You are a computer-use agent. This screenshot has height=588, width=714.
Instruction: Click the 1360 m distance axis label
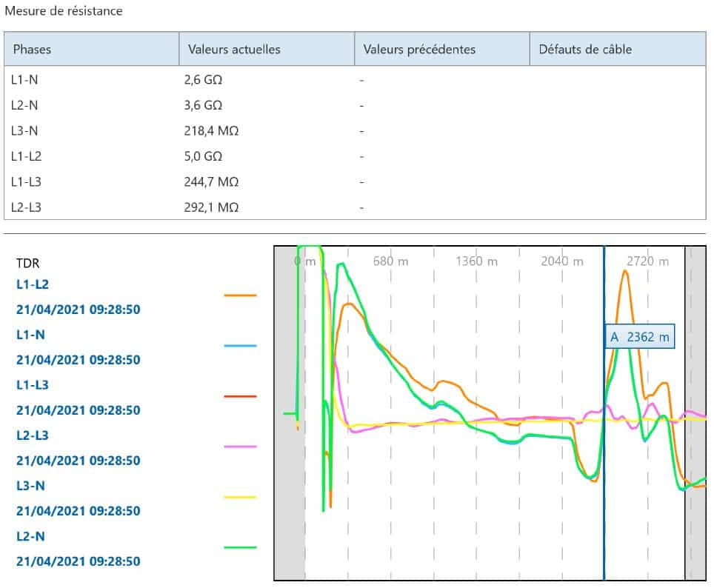coord(469,261)
